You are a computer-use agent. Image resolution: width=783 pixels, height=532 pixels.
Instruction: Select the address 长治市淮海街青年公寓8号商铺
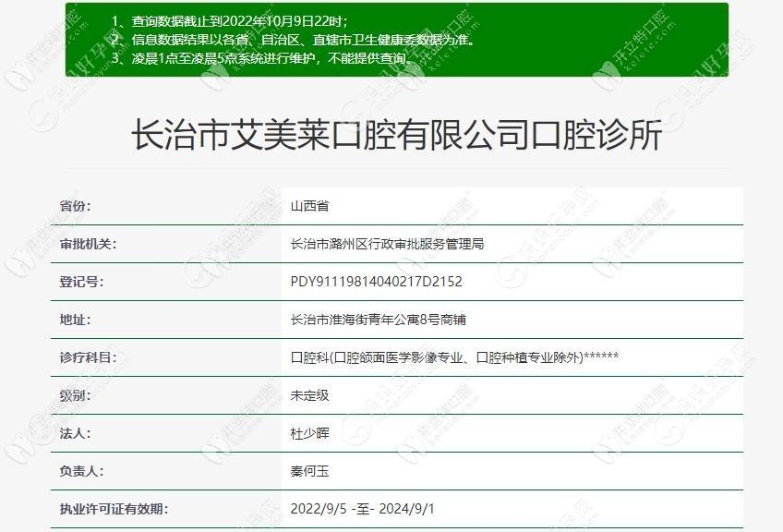pos(378,320)
